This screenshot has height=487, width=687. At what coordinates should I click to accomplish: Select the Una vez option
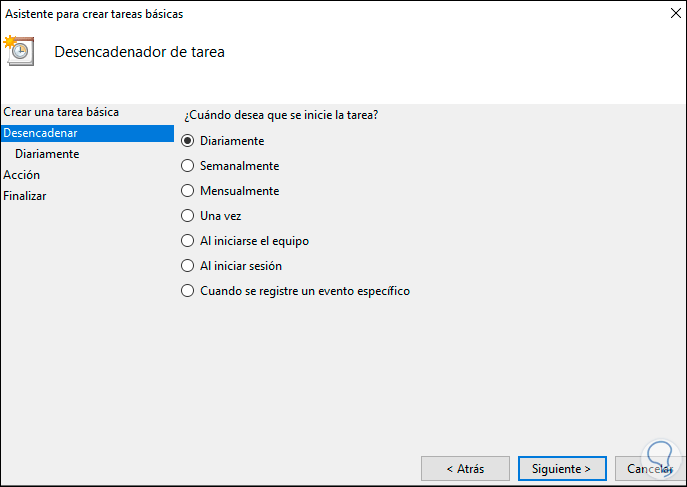[x=187, y=216]
